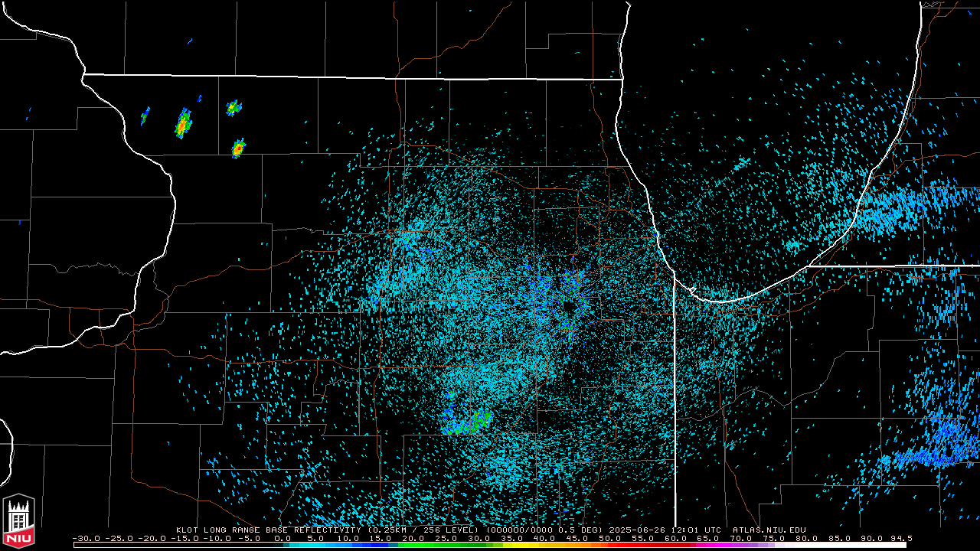Image resolution: width=980 pixels, height=551 pixels.
Task: Click the NIU castle logo
Action: click(18, 522)
